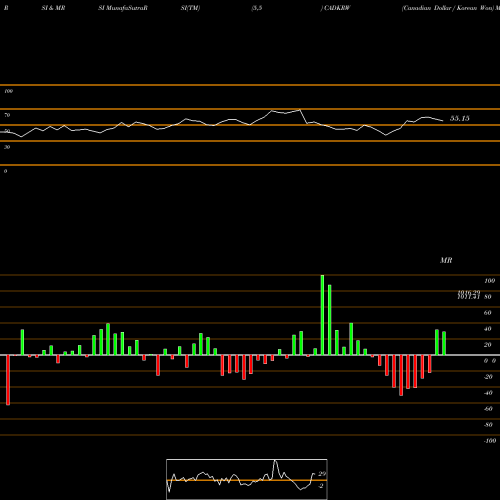
Task: Click the 40 label on the MR axis
Action: point(487,329)
